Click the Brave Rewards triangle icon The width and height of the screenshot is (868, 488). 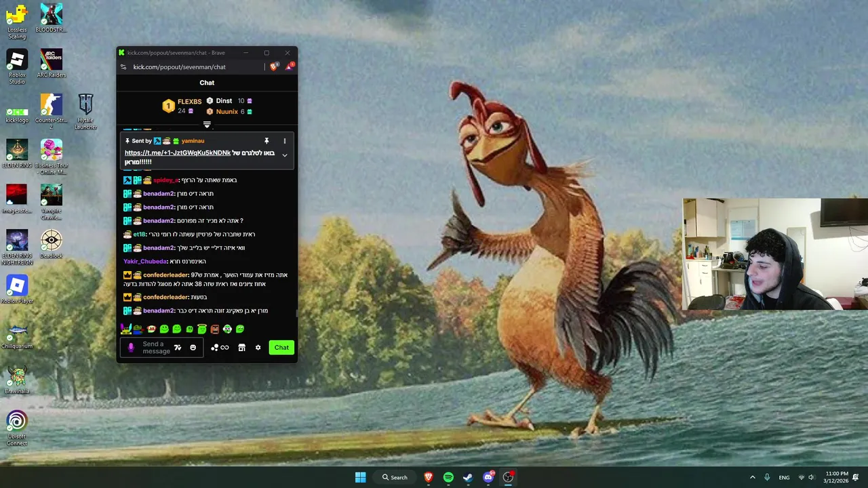pyautogui.click(x=290, y=66)
